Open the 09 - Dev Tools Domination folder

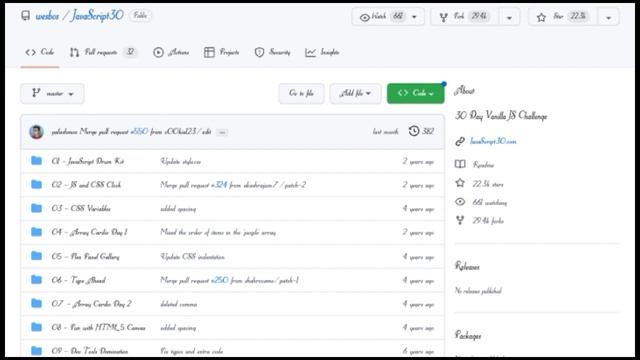pos(90,351)
